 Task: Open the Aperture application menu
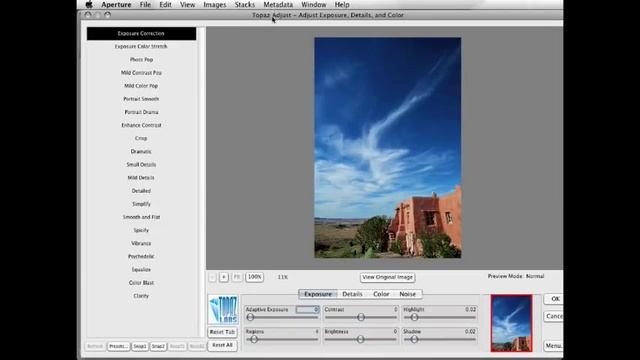[x=116, y=5]
